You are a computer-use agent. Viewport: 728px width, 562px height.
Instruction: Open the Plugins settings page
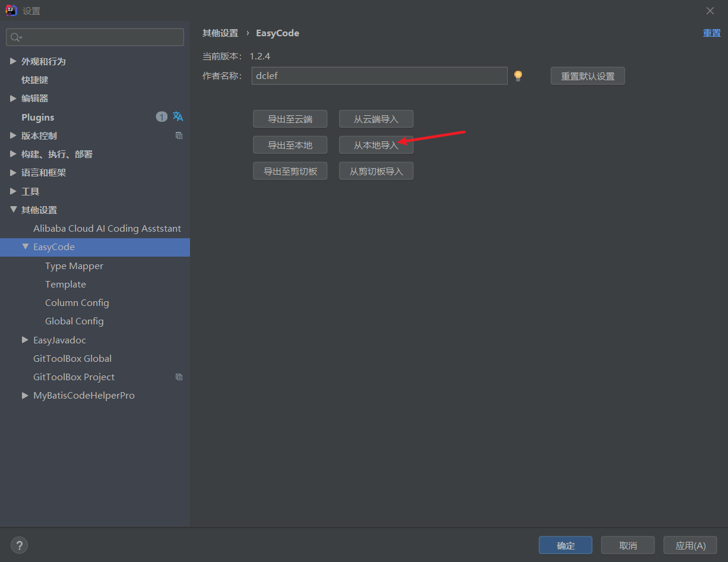(37, 117)
